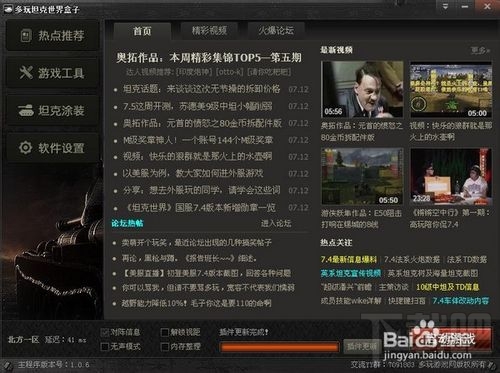Open headline 奥拓作品：本周精彩集锦TOP5
This screenshot has width=500, height=373.
[209, 58]
